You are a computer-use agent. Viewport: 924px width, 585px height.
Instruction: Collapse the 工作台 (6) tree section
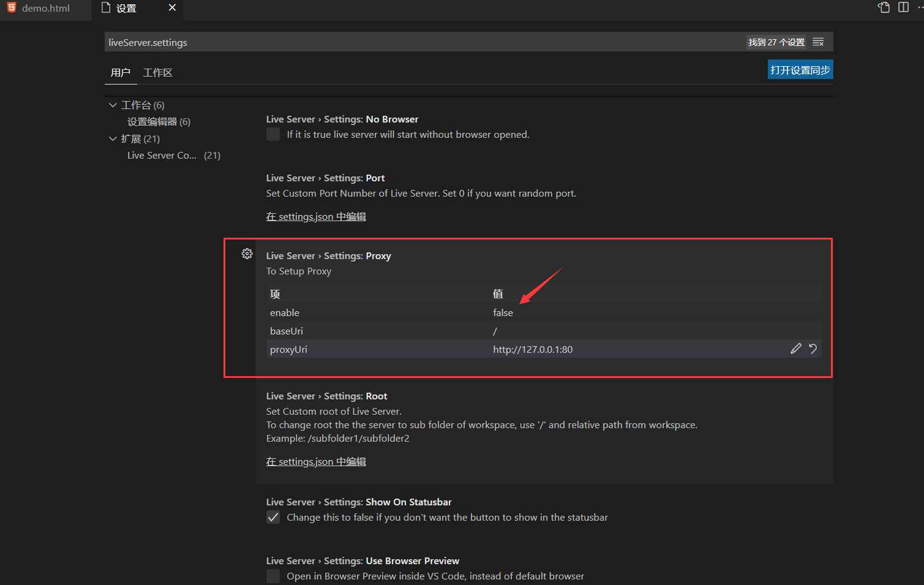tap(113, 105)
